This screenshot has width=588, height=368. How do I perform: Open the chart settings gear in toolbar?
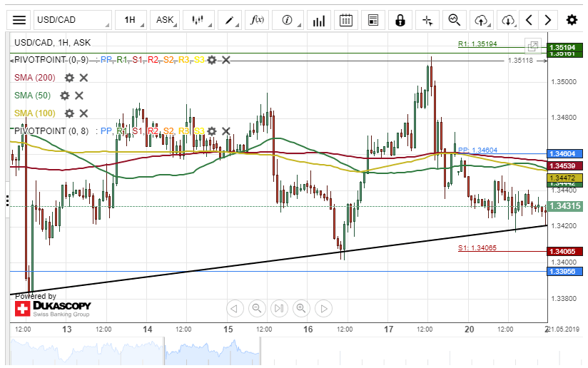tap(572, 20)
